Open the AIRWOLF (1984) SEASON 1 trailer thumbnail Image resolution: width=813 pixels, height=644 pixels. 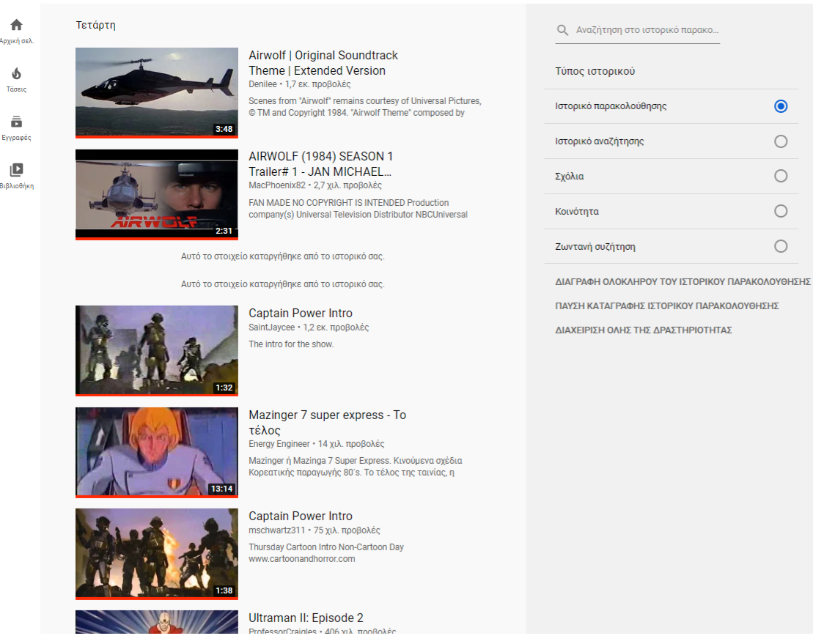tap(157, 194)
